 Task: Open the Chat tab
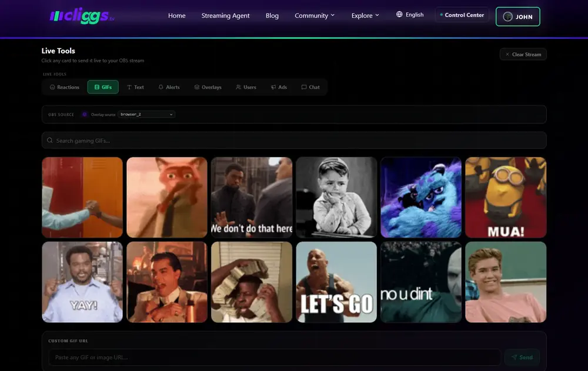coord(310,87)
